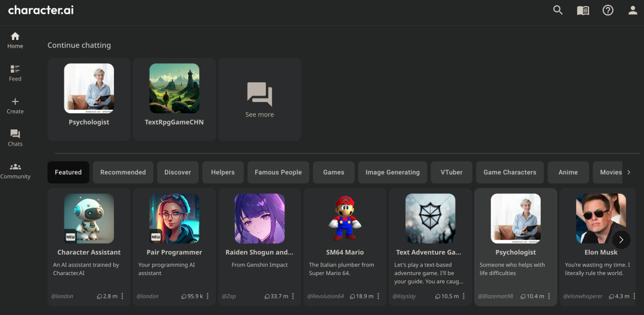The width and height of the screenshot is (644, 315).
Task: Open Text Adventure Game web avatar
Action: (x=431, y=218)
